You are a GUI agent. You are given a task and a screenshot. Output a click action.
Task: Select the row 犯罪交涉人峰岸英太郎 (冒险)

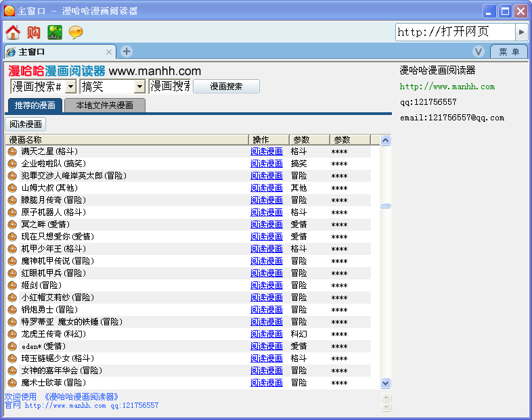pyautogui.click(x=188, y=176)
